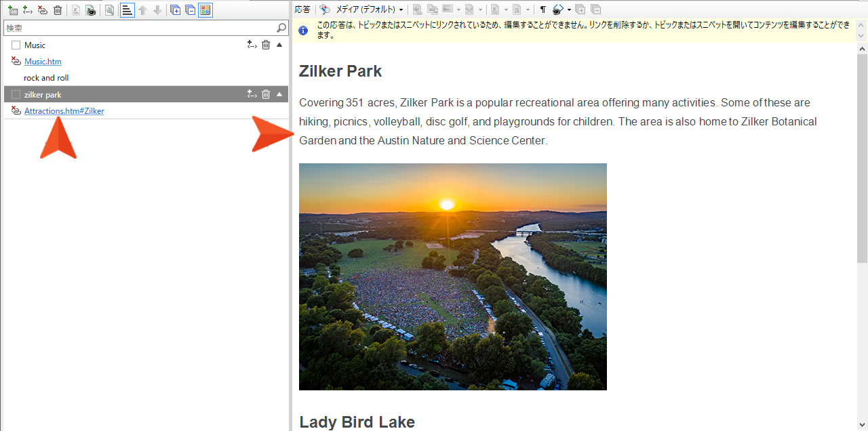The height and width of the screenshot is (431, 868).
Task: Open the メディア (デフォルト) dropdown
Action: click(370, 9)
